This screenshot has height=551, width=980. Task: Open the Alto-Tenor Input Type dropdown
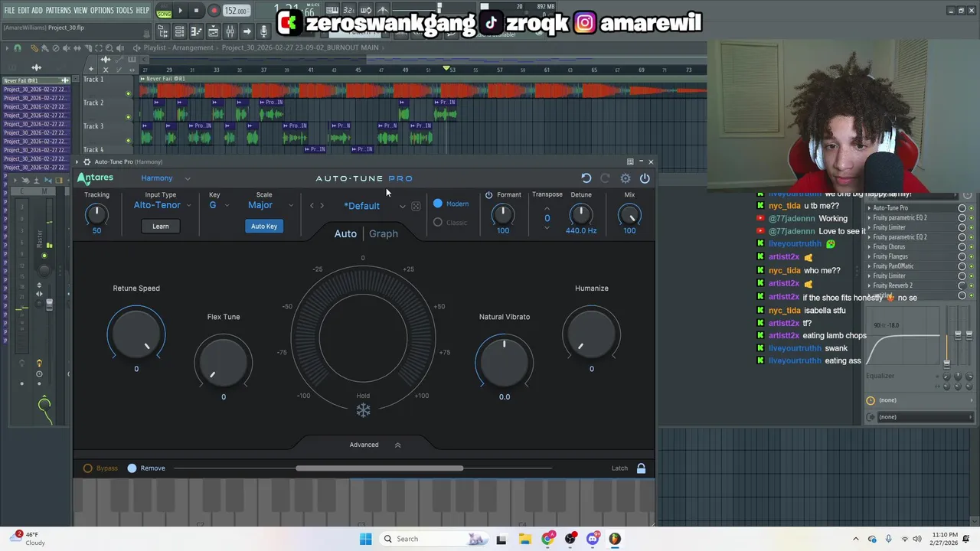click(x=162, y=205)
